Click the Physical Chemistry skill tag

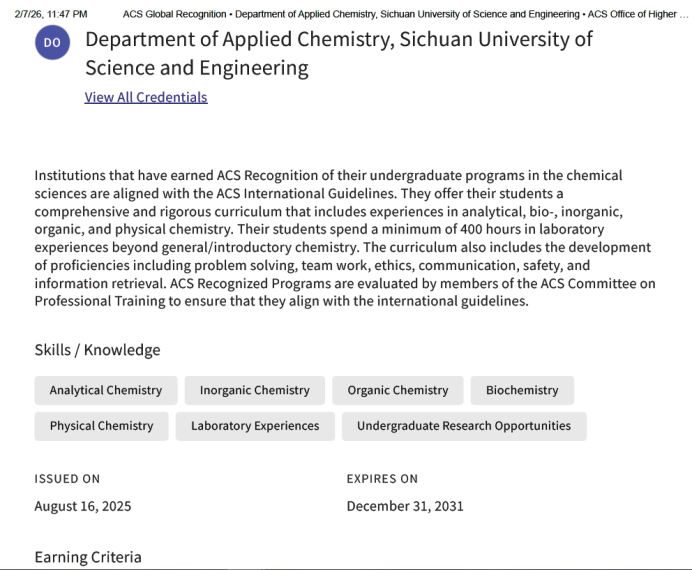pos(101,426)
